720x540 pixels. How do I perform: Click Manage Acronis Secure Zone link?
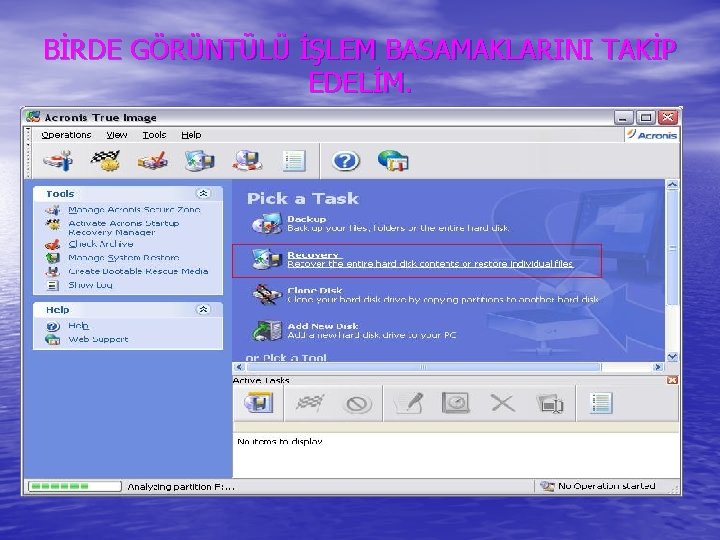(x=134, y=210)
